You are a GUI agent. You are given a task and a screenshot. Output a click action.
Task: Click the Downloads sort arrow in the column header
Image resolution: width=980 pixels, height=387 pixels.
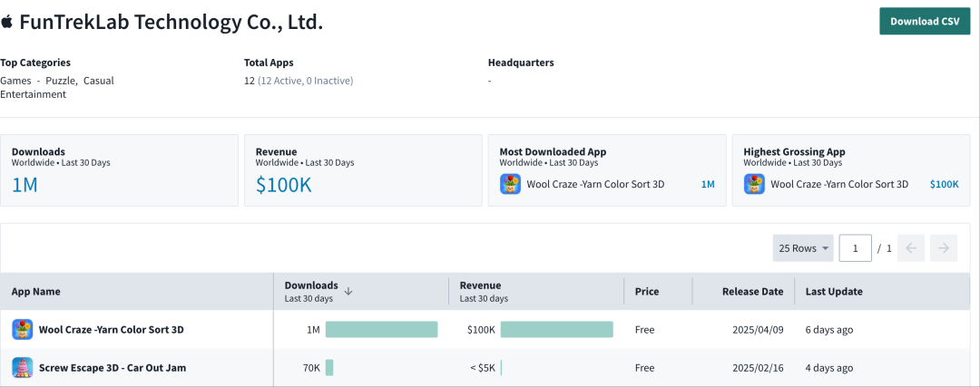pos(348,291)
